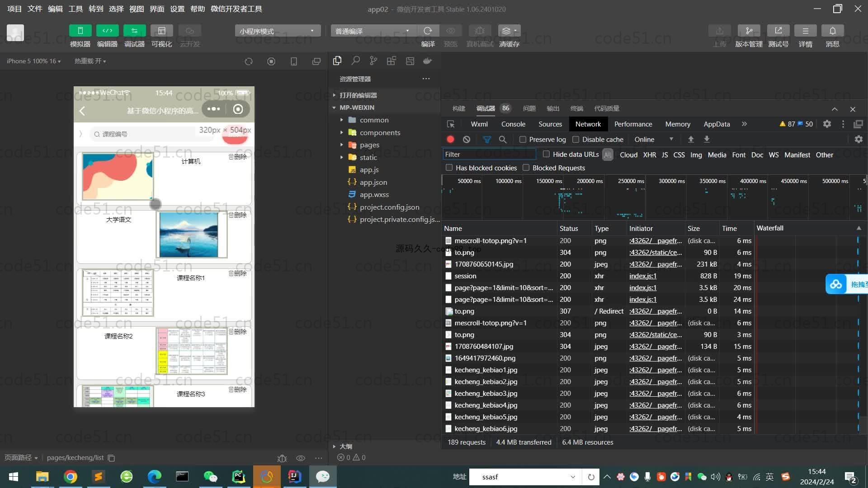Import HAR file upload arrow
The height and width of the screenshot is (488, 868).
(x=691, y=139)
